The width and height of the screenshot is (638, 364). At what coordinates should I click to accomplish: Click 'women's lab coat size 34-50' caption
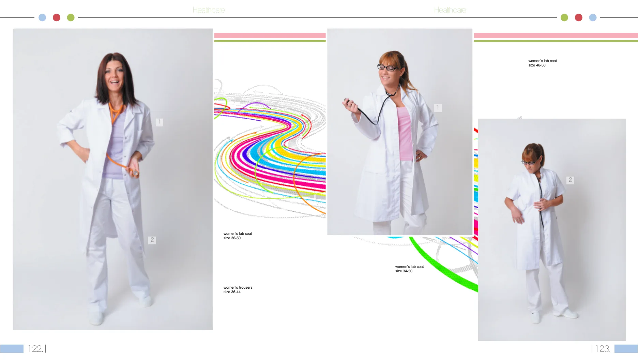(x=409, y=269)
